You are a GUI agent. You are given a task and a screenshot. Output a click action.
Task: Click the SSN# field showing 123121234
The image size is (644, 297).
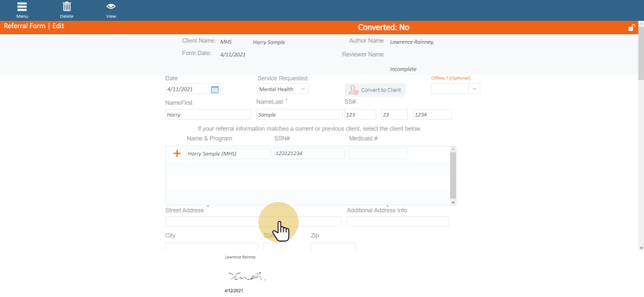coord(309,153)
